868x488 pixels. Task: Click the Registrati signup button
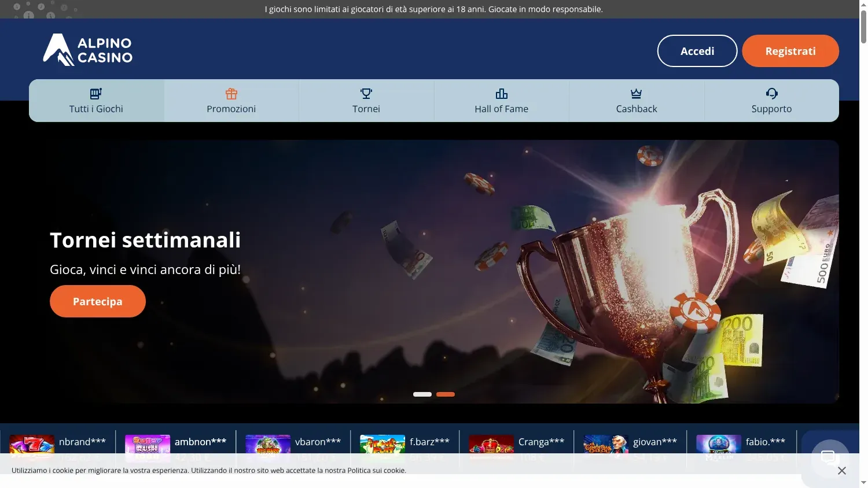click(x=790, y=51)
